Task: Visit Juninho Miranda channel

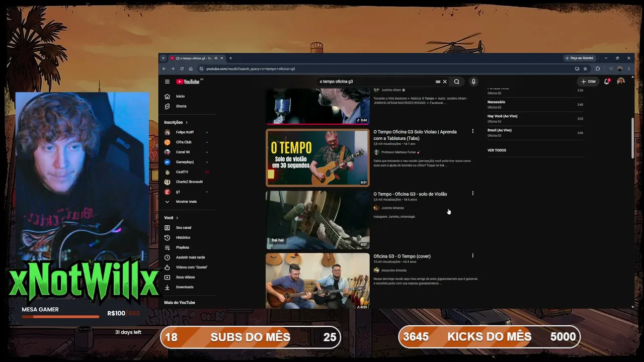Action: (x=392, y=208)
